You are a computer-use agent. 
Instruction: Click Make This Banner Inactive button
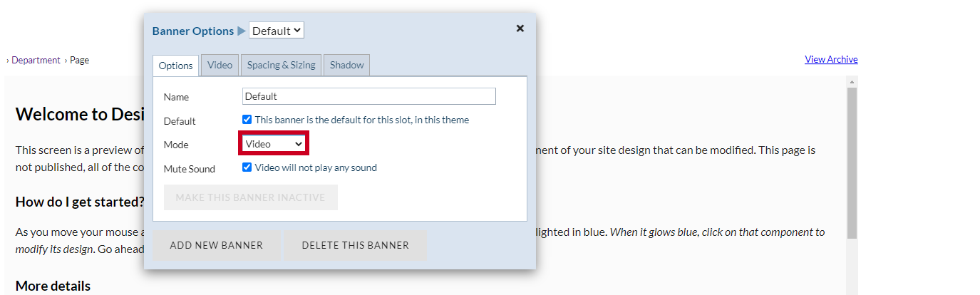(x=250, y=197)
